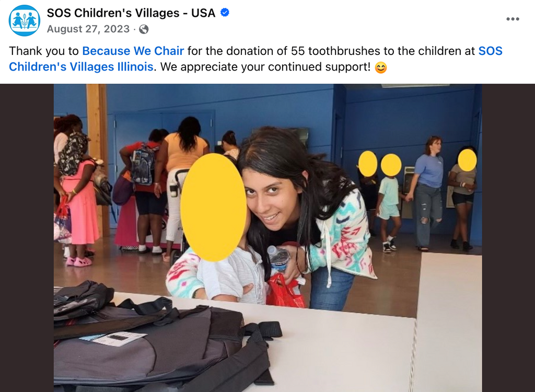Click the dark bar right of the photo

[x=508, y=238]
